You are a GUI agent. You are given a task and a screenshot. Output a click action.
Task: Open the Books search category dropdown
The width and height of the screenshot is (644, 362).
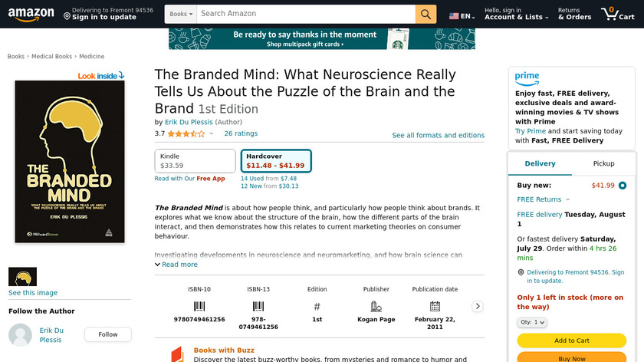[180, 14]
